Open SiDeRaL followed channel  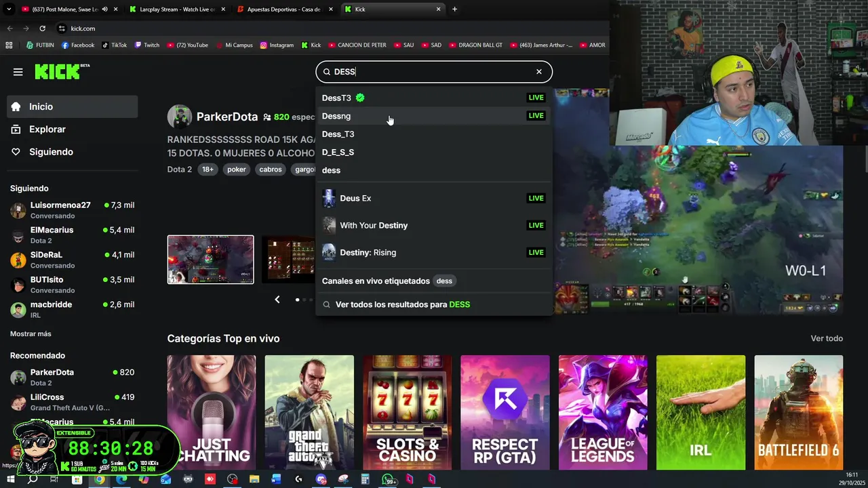click(x=73, y=260)
